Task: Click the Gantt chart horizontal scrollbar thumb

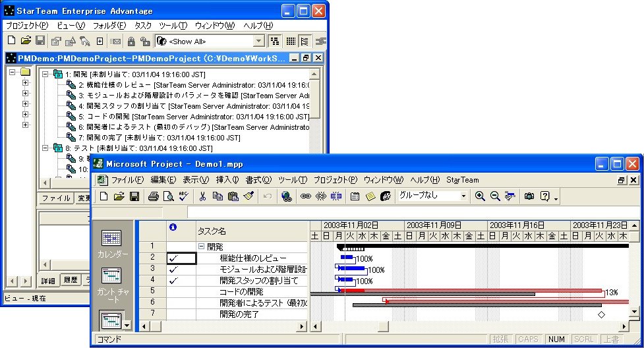Action: (383, 327)
